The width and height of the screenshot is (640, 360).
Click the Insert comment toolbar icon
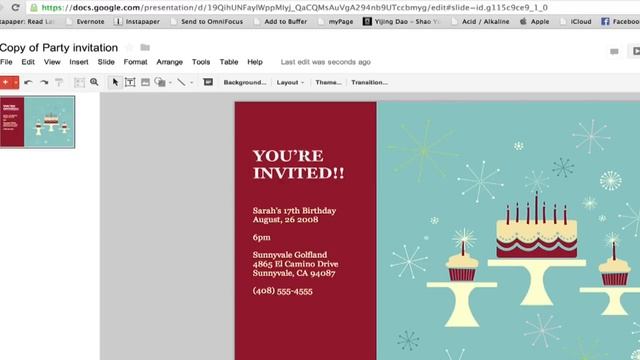(x=208, y=82)
